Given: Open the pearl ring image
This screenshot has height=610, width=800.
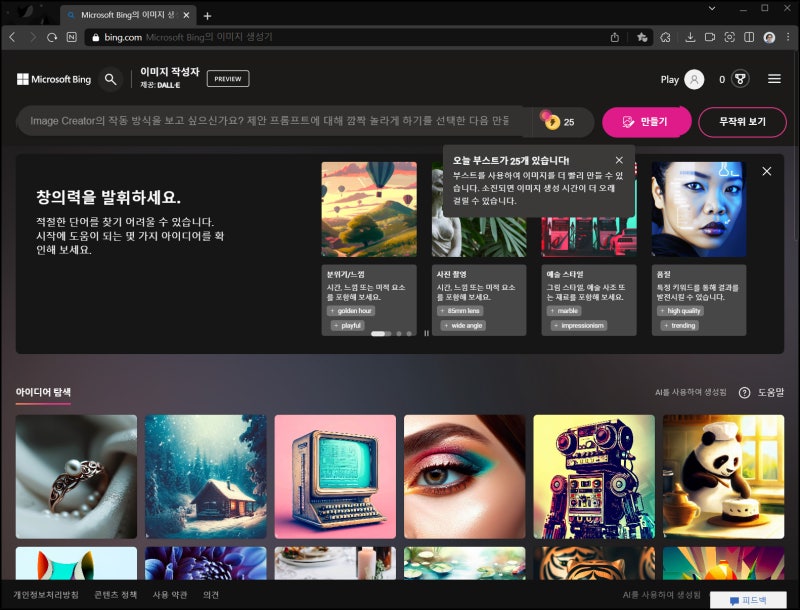Looking at the screenshot, I should click(77, 476).
